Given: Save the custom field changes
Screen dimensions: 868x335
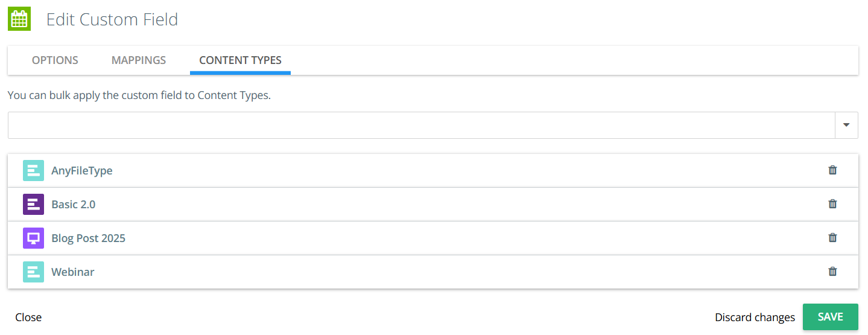Looking at the screenshot, I should coord(830,317).
